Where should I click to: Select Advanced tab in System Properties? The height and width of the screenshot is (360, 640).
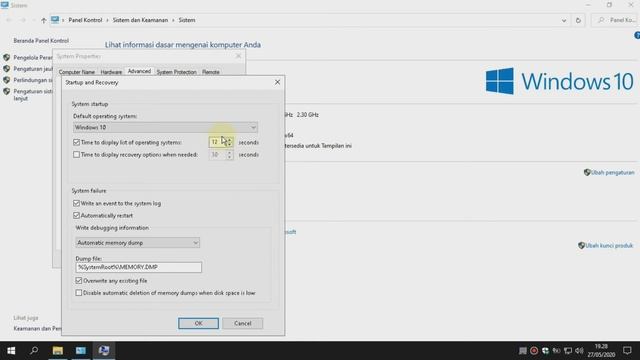coord(139,71)
